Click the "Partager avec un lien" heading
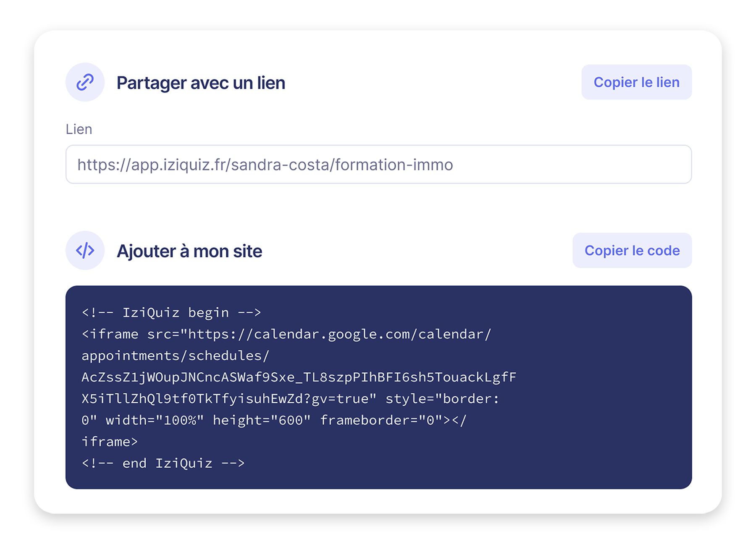The height and width of the screenshot is (544, 756). (x=201, y=83)
